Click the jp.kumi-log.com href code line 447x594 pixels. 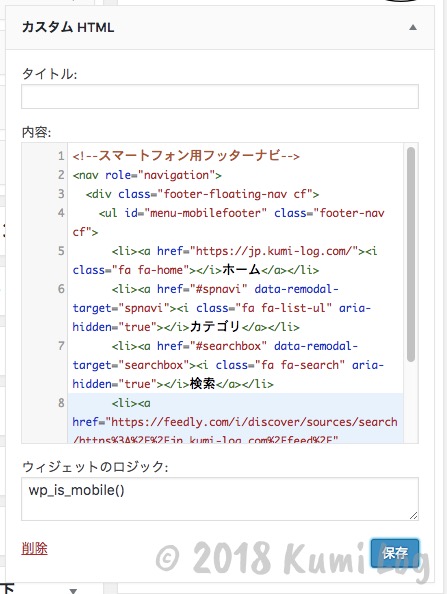coord(244,251)
